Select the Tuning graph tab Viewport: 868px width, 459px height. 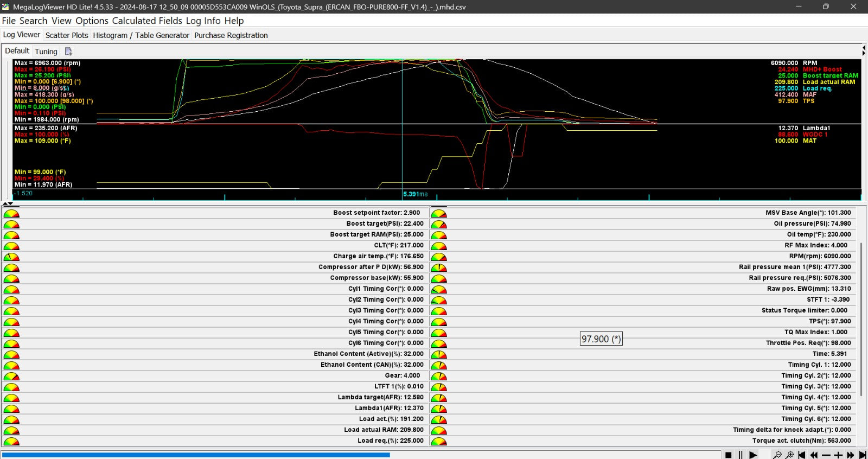click(x=46, y=51)
